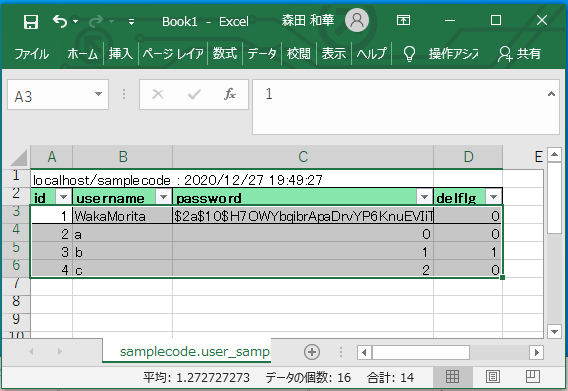The height and width of the screenshot is (391, 568).
Task: Expand the formula bar with chevron
Action: tap(551, 94)
